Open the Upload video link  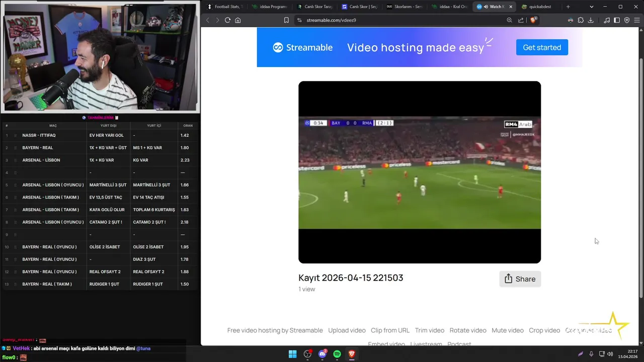pos(347,330)
